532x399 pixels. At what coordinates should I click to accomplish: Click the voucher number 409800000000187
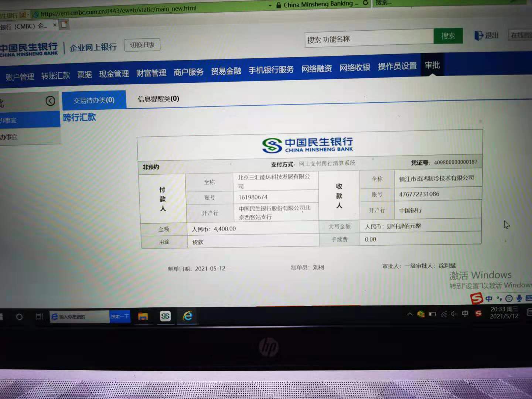click(456, 162)
